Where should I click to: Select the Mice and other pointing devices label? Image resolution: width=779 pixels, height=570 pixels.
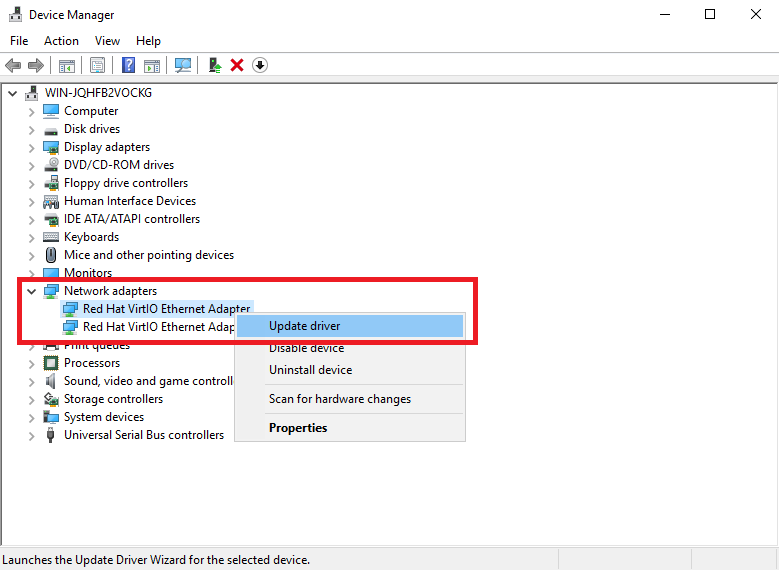(x=149, y=255)
